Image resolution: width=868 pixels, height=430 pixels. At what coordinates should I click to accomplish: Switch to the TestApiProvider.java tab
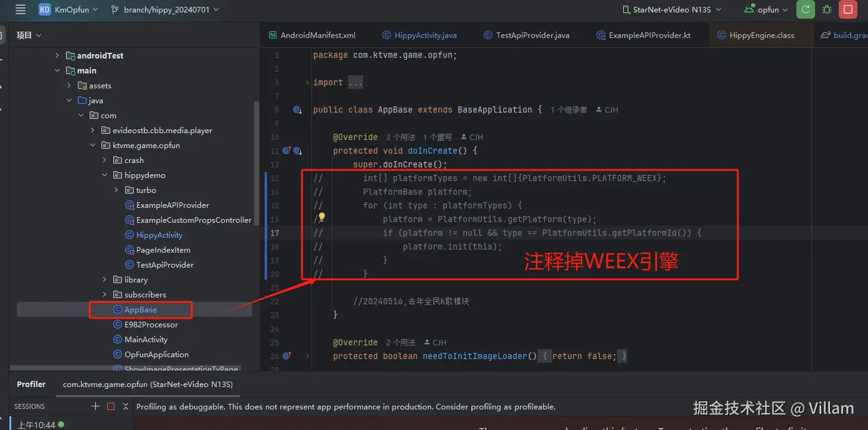coord(526,35)
